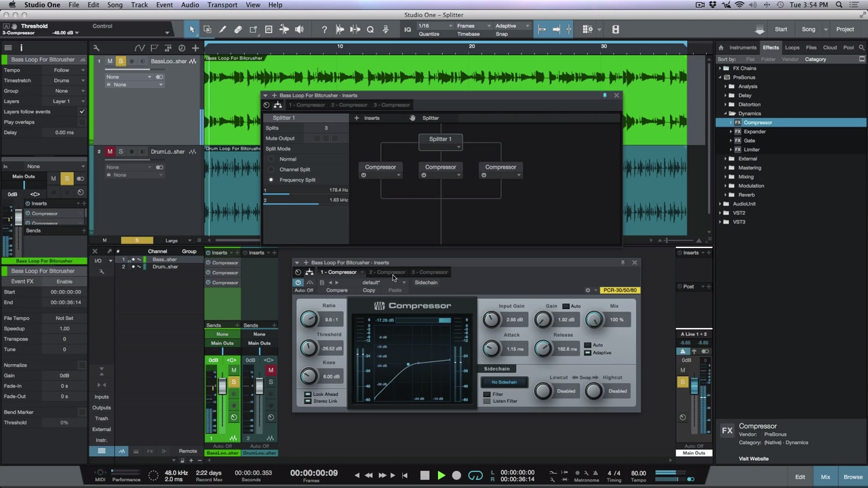Open the question mark help tool
868x488 pixels.
click(324, 29)
